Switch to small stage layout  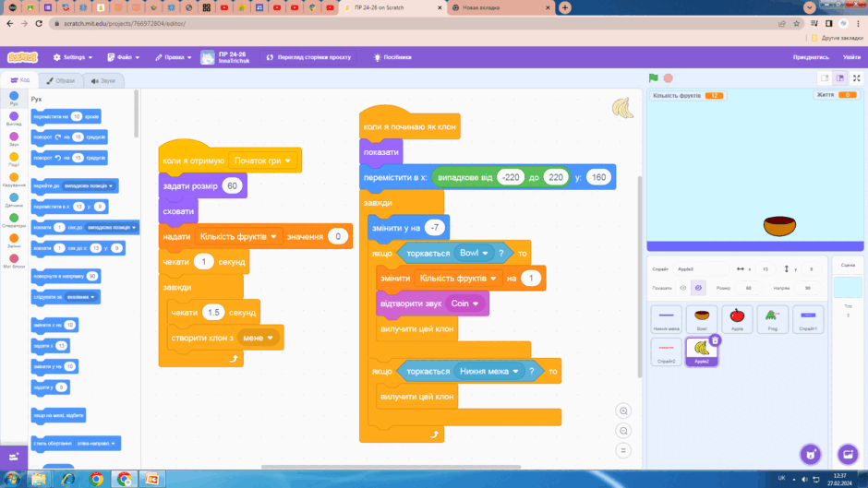tap(825, 78)
